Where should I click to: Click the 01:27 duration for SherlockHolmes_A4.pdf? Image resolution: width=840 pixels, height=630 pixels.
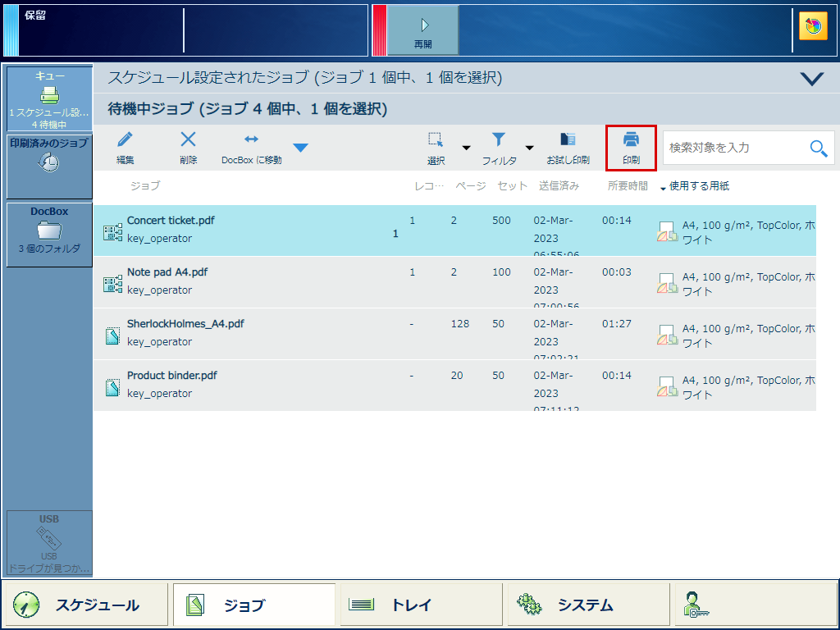pyautogui.click(x=617, y=323)
